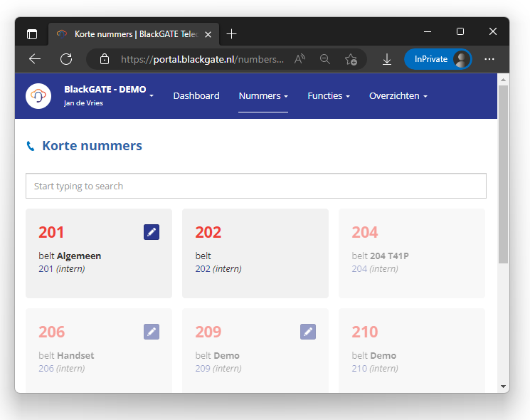Click the InPrivate profile button
This screenshot has height=420, width=530.
pyautogui.click(x=438, y=59)
